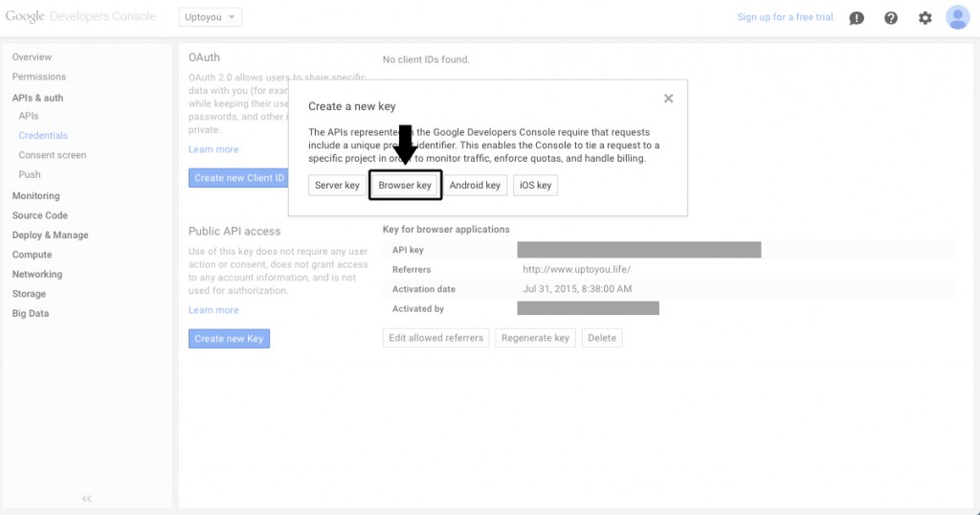Expand Monitoring section
This screenshot has height=515, width=980.
pos(36,195)
